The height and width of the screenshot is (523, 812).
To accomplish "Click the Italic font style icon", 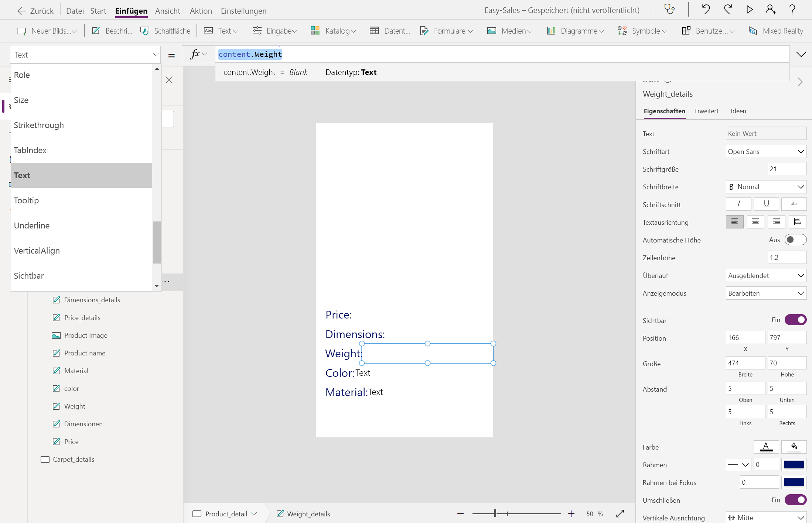I will coord(738,204).
